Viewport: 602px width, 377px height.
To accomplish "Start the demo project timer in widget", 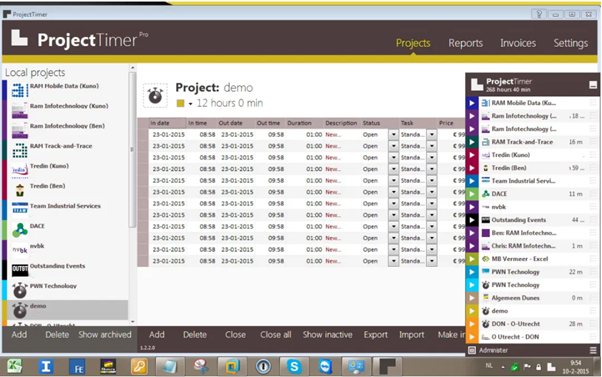I will tap(472, 311).
